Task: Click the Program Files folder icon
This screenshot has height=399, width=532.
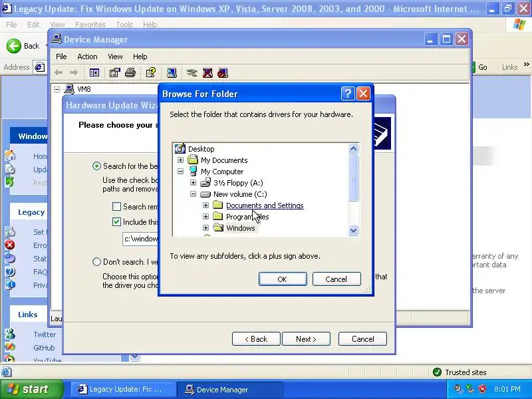Action: 218,216
